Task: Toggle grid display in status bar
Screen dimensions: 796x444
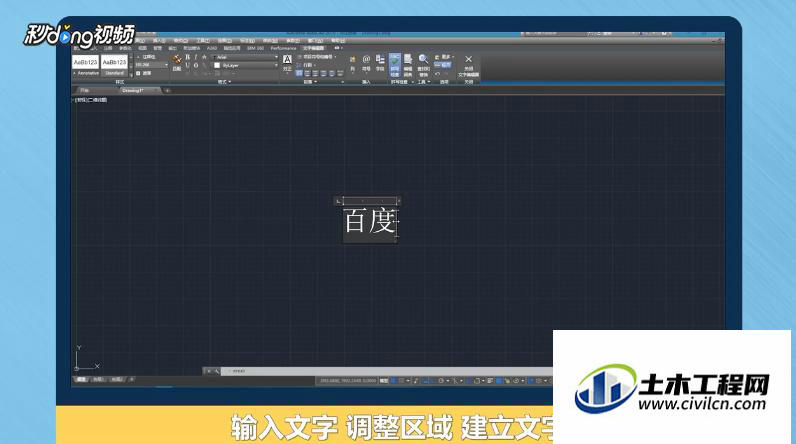Action: click(393, 380)
